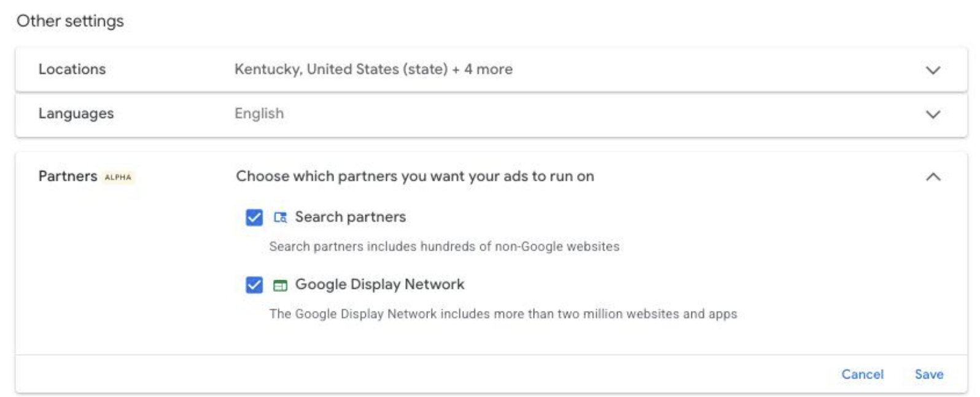Collapse the Partners section chevron
This screenshot has width=980, height=397.
click(x=933, y=177)
